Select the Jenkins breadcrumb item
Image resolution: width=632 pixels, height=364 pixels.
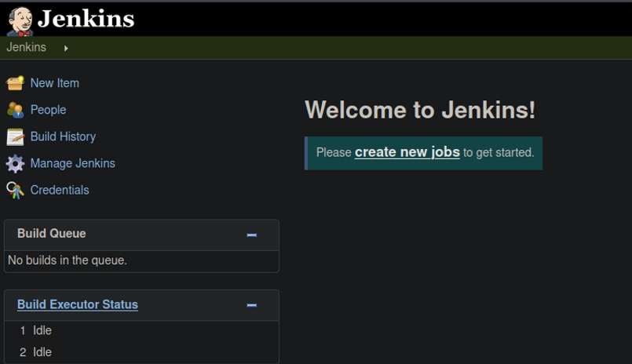pos(26,48)
